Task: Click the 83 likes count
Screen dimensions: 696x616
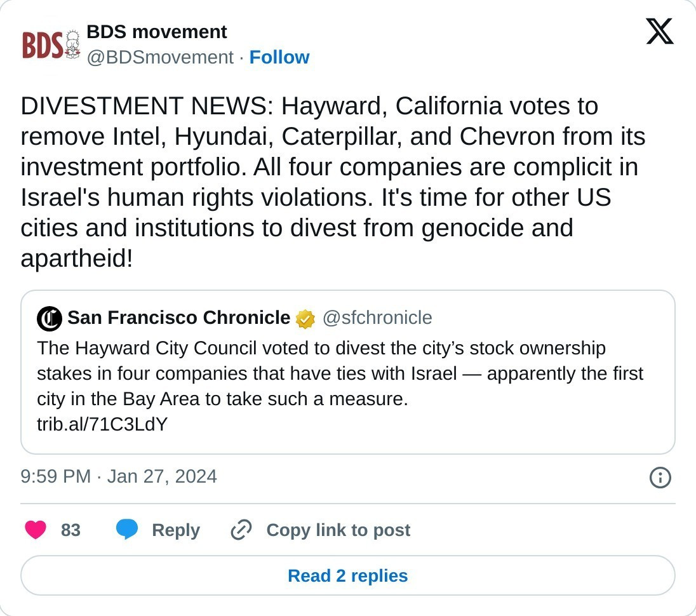Action: (70, 530)
